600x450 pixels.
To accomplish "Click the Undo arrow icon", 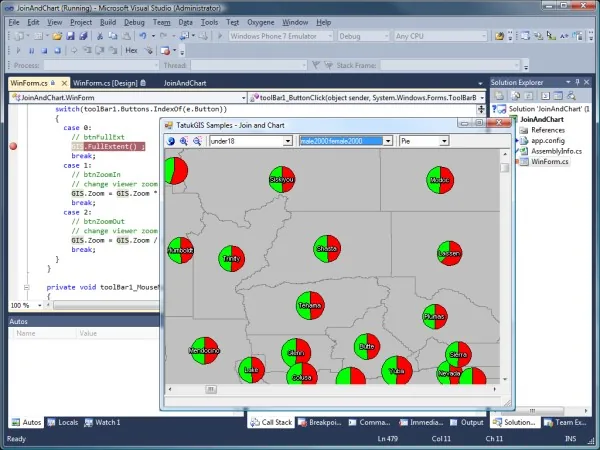I will pyautogui.click(x=143, y=36).
